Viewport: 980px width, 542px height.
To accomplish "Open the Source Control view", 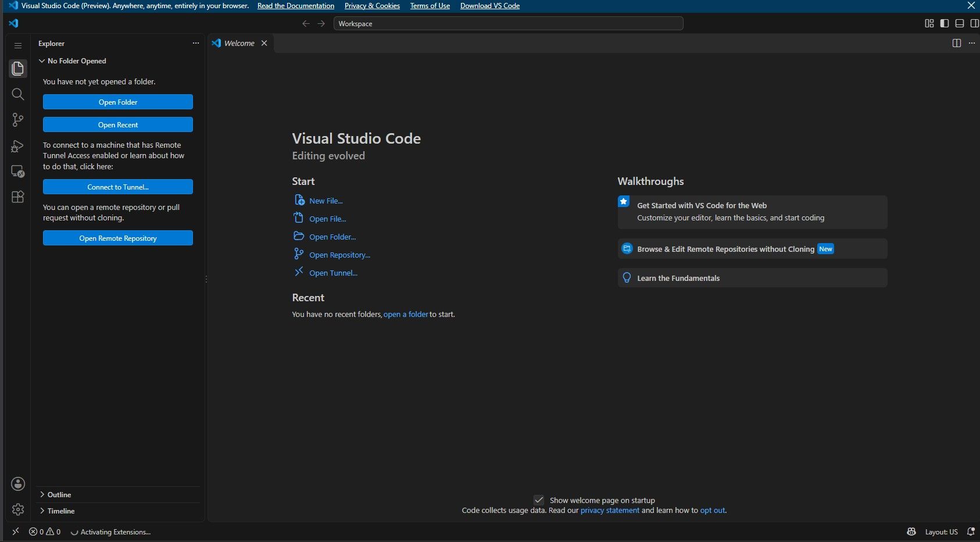I will click(18, 120).
